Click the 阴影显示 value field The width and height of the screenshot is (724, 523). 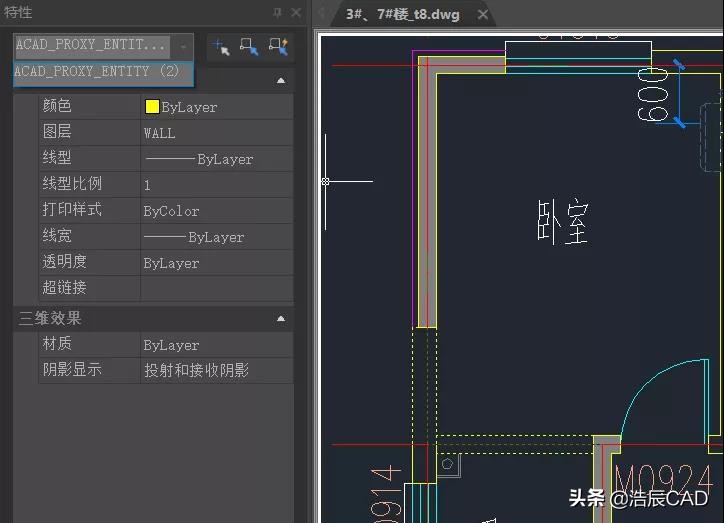pyautogui.click(x=216, y=370)
